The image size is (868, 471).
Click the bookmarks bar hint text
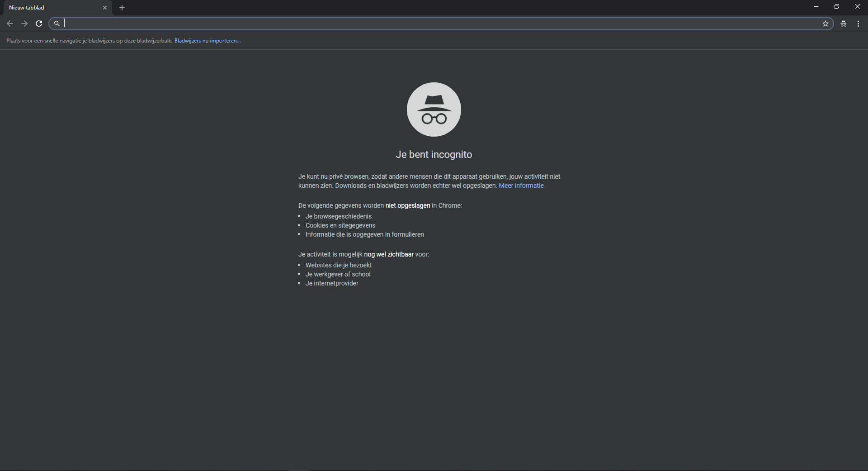(89, 41)
